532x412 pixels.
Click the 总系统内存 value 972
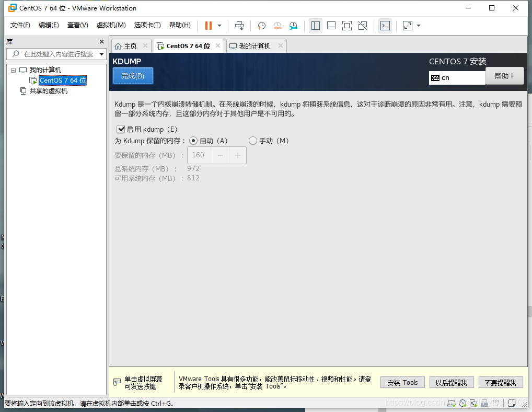(x=193, y=169)
